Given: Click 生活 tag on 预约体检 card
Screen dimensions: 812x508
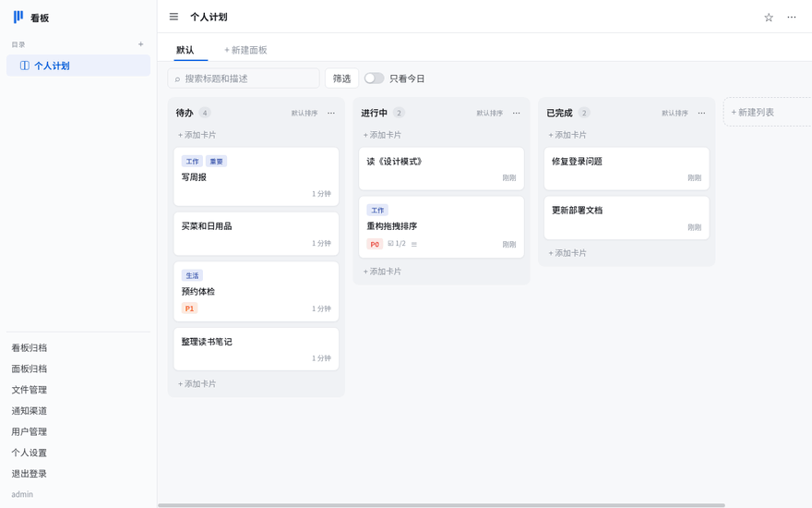Looking at the screenshot, I should coord(192,275).
